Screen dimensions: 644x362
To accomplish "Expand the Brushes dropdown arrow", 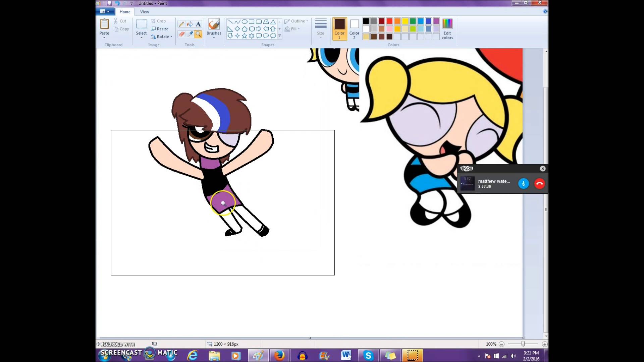I will [x=214, y=38].
